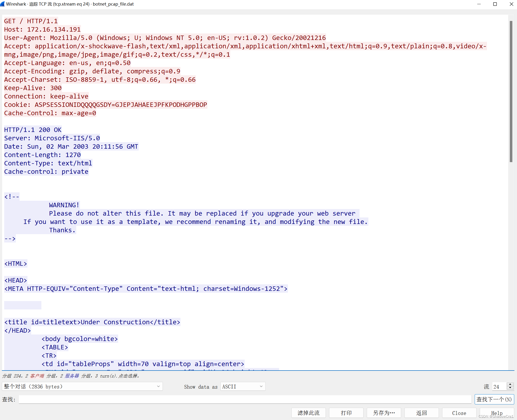This screenshot has width=517, height=420.
Task: Click the td id="tableProps" line
Action: (x=143, y=364)
